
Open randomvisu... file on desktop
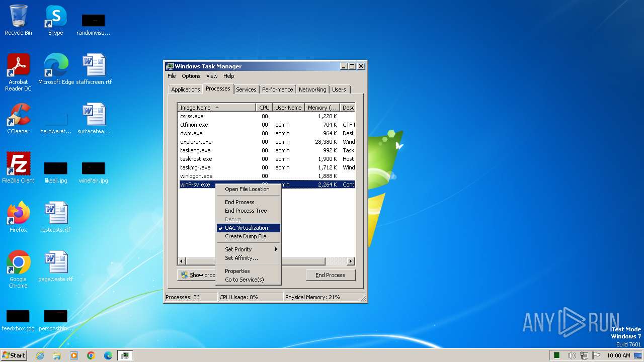click(94, 24)
